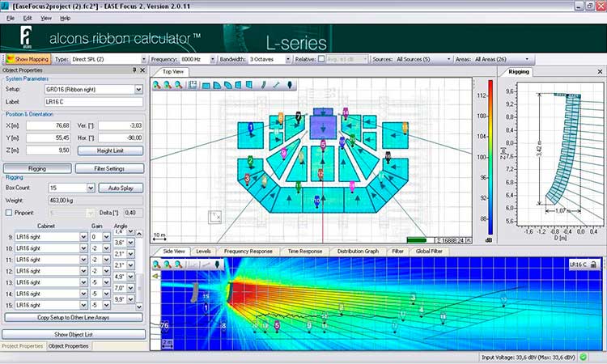Click the microphone receiver tool in Top View toolbar
Screen dimensions: 607x364
click(290, 85)
